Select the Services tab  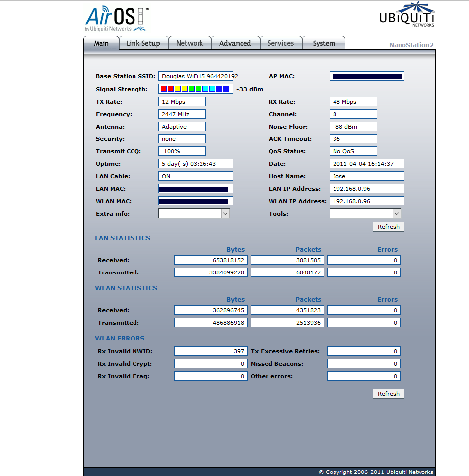pos(281,43)
